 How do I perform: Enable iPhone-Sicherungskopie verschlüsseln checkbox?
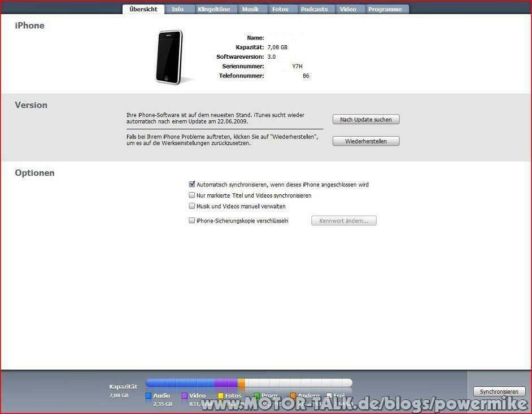191,221
